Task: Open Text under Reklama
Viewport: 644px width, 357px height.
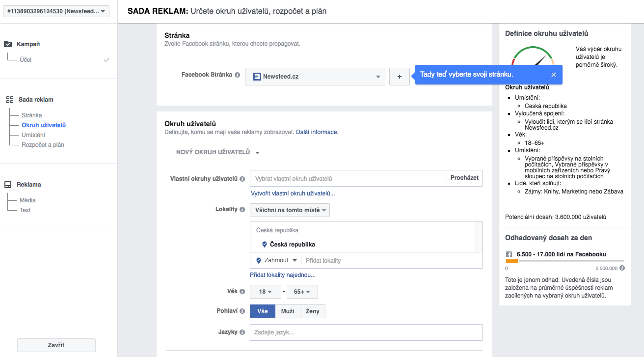Action: [x=25, y=210]
